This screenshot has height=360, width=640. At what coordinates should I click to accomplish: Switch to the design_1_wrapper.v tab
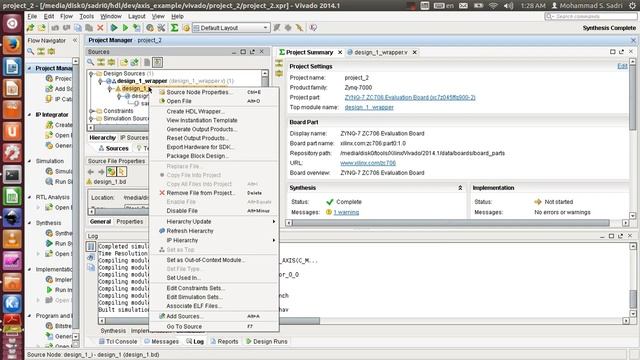click(380, 52)
